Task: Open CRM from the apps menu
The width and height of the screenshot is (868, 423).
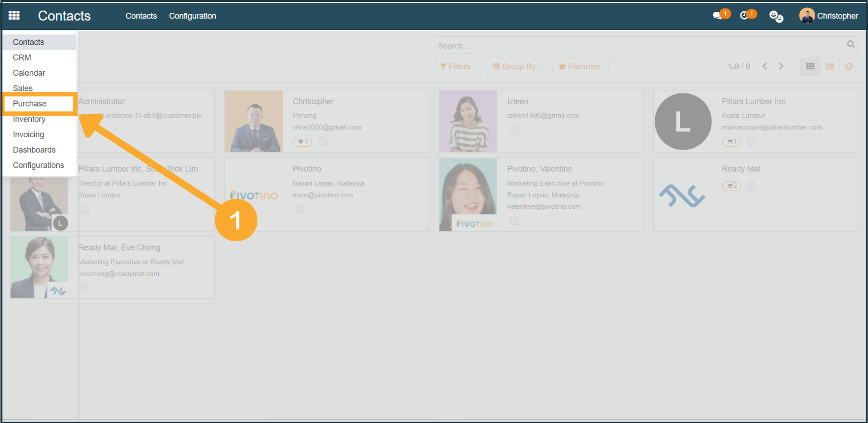Action: [x=22, y=57]
